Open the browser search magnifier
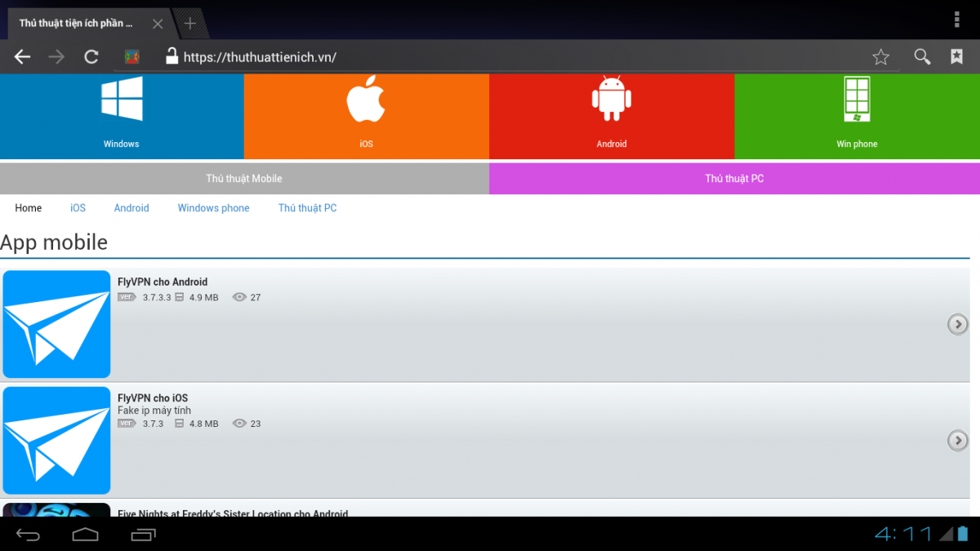The height and width of the screenshot is (551, 980). click(922, 57)
